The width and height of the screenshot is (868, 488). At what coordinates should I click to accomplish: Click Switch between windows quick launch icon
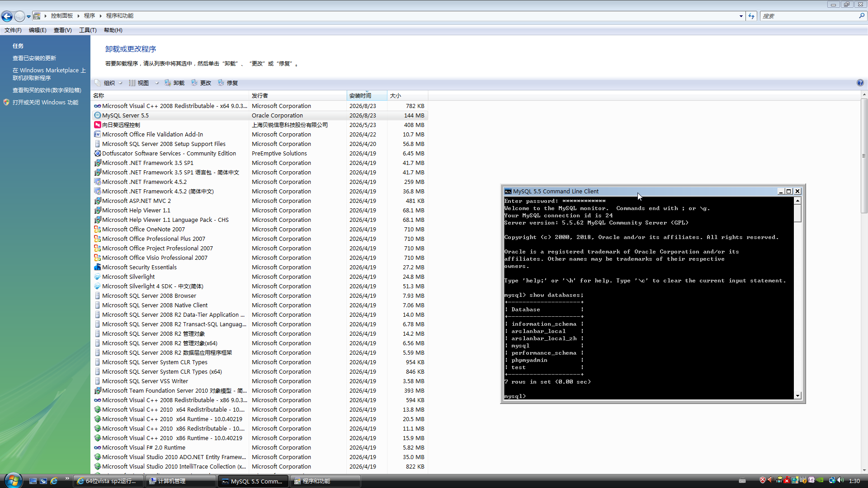click(43, 481)
